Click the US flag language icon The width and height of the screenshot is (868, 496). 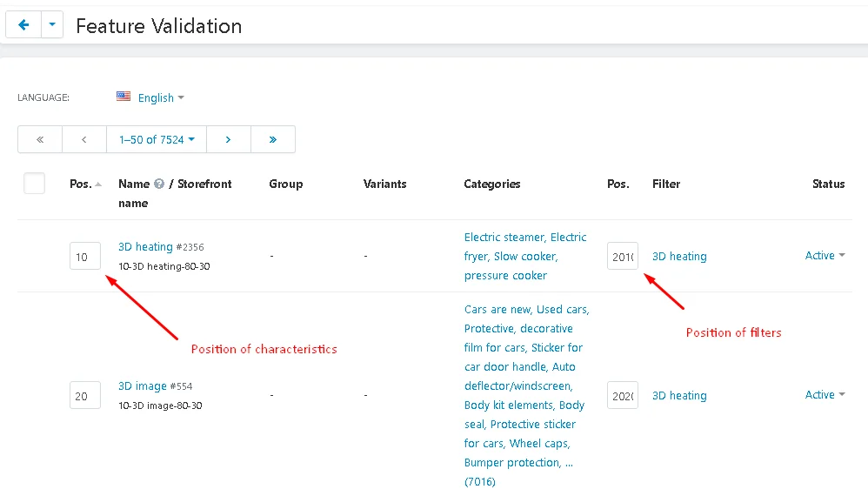coord(124,97)
